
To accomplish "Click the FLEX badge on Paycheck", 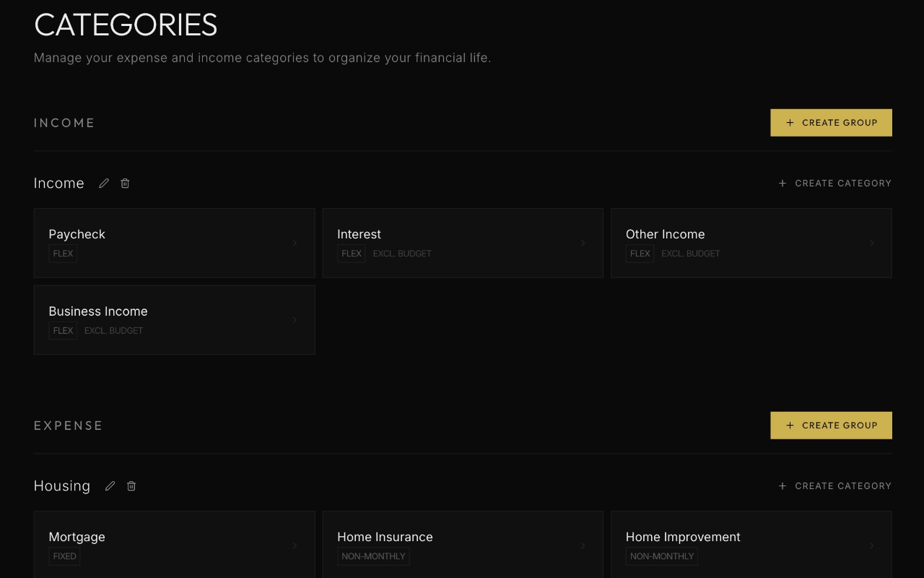I will pos(62,254).
